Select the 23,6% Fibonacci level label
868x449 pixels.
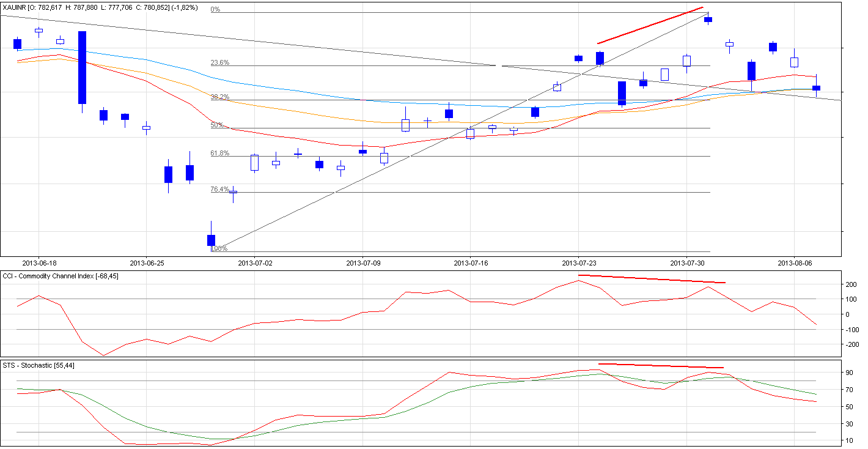tap(220, 62)
